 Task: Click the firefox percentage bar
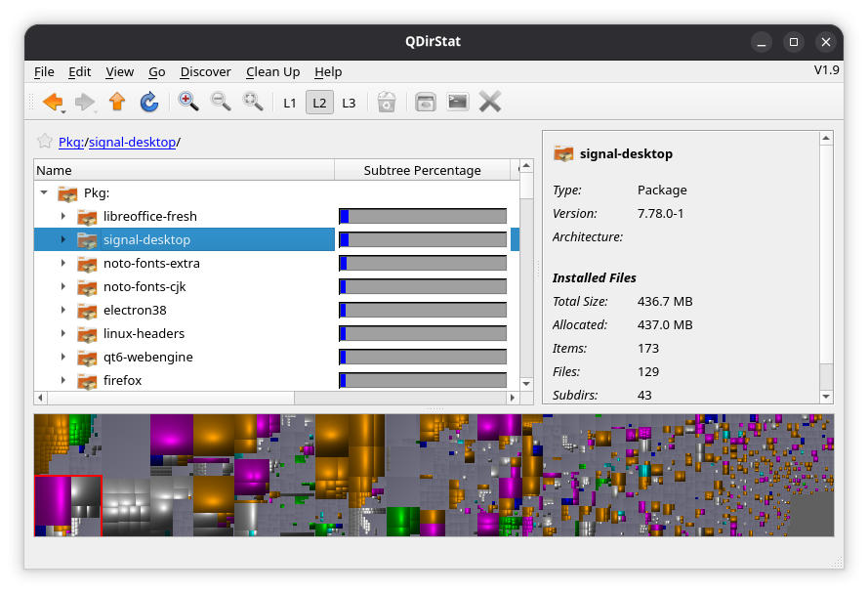coord(423,380)
